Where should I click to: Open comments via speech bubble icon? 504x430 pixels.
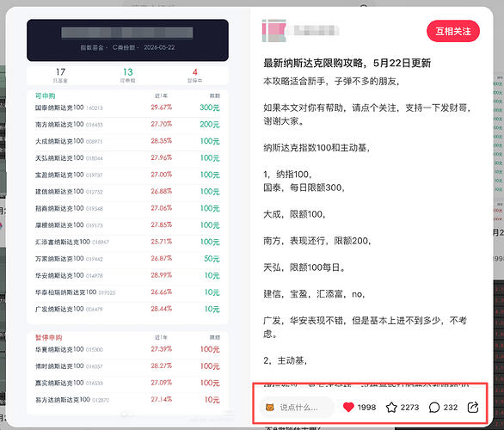pos(434,407)
